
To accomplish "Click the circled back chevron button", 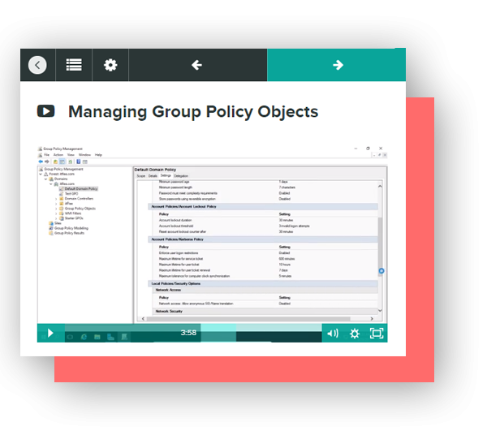I will [x=37, y=65].
